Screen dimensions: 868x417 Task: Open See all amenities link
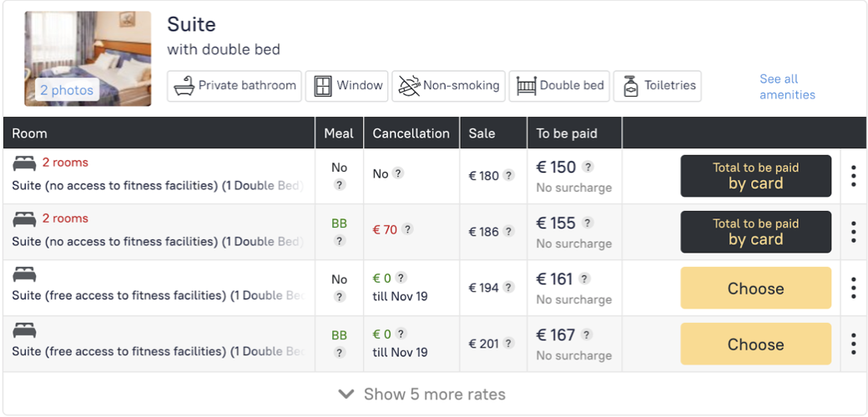[x=786, y=87]
